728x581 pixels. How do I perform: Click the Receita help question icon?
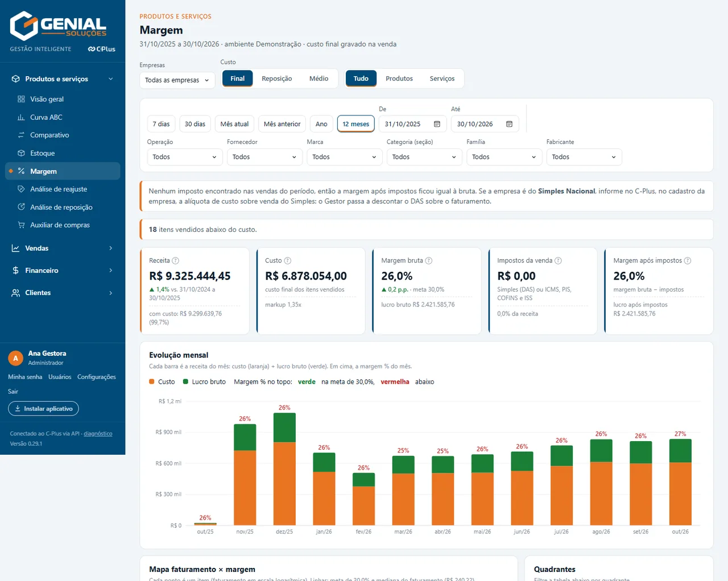(176, 260)
